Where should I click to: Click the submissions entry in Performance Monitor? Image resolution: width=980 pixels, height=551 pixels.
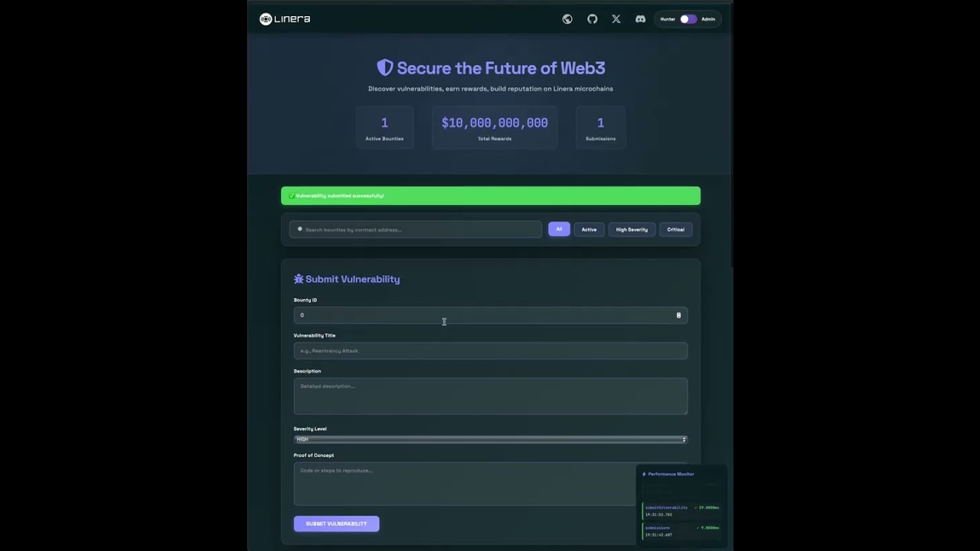[x=682, y=530]
